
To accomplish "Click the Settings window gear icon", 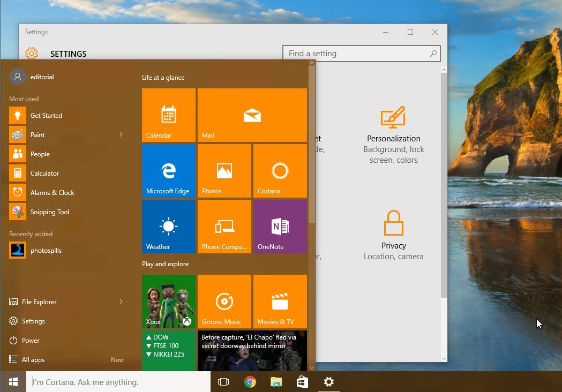I will (x=32, y=53).
